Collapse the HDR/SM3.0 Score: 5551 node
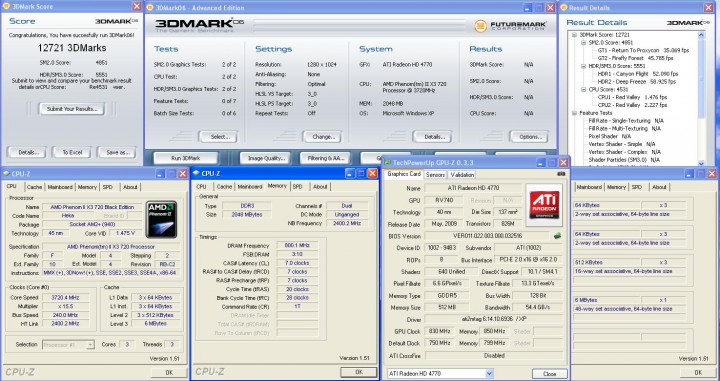 click(584, 66)
